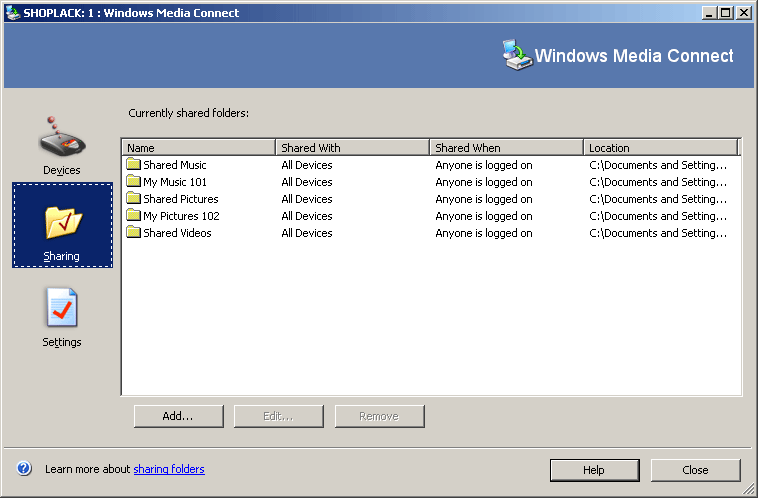Click the Location path of My Pictures 102
The width and height of the screenshot is (758, 498).
(658, 216)
